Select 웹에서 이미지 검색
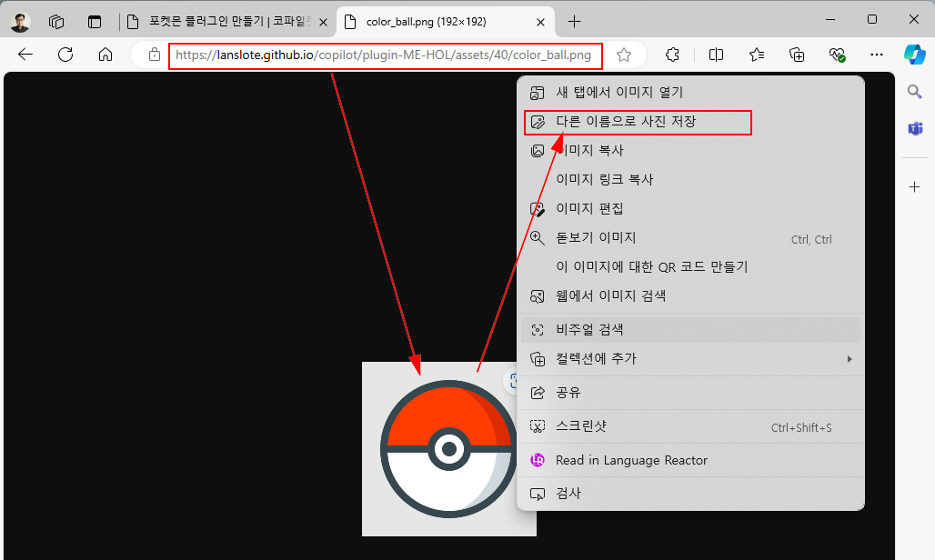The height and width of the screenshot is (560, 935). (x=691, y=296)
